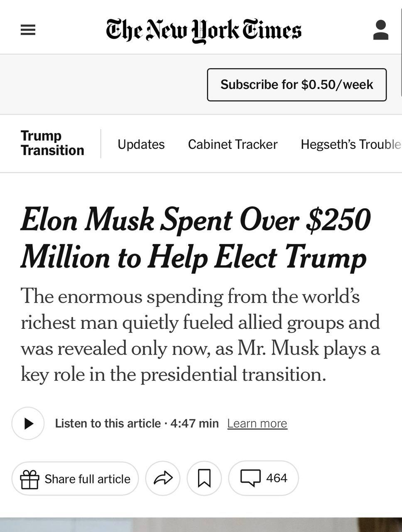Screen dimensions: 402x532
Task: Open comments via the speech bubble icon
Action: 250,478
